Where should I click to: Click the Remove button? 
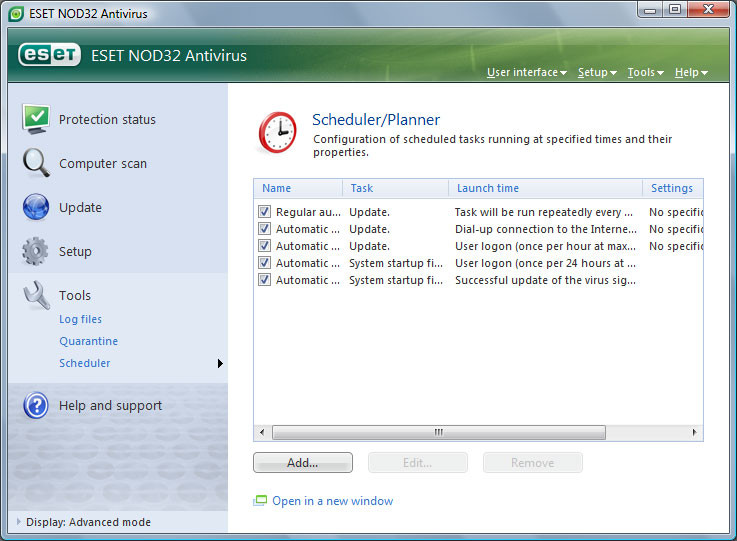[533, 463]
